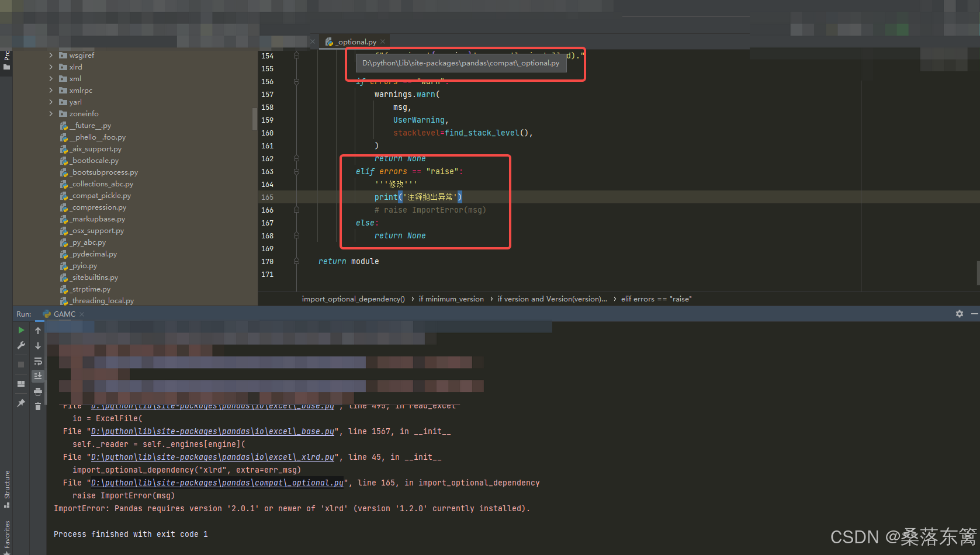Expand the zoneinfo package folder
This screenshot has height=555, width=980.
(x=51, y=113)
